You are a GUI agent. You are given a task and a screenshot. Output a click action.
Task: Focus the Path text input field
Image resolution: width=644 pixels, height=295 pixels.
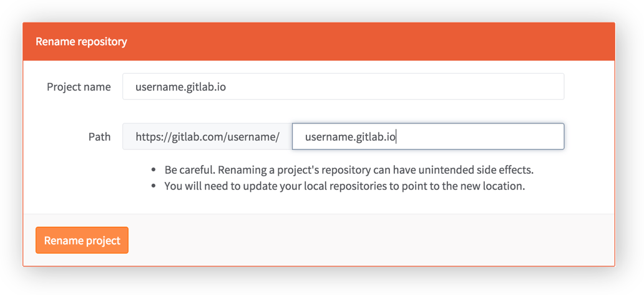[x=428, y=137]
